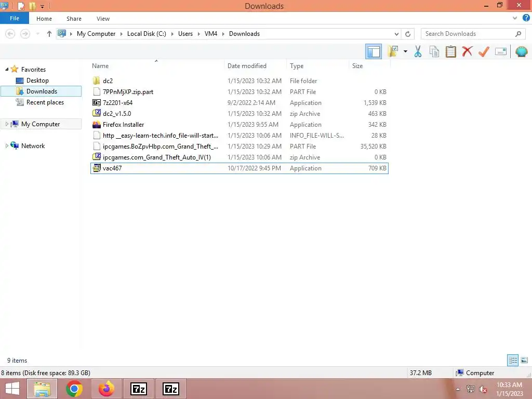Click the Up one level arrow

click(x=49, y=34)
